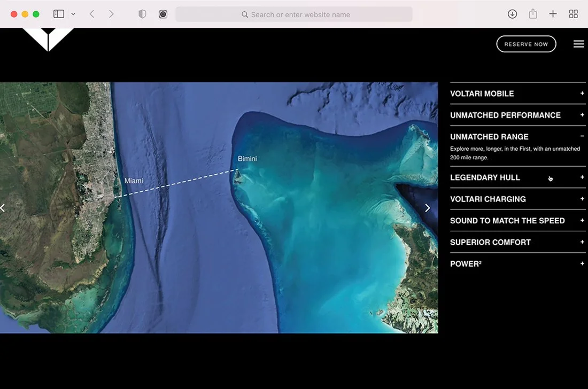Open the sidebar options dropdown chevron
Image resolution: width=588 pixels, height=389 pixels.
[73, 14]
